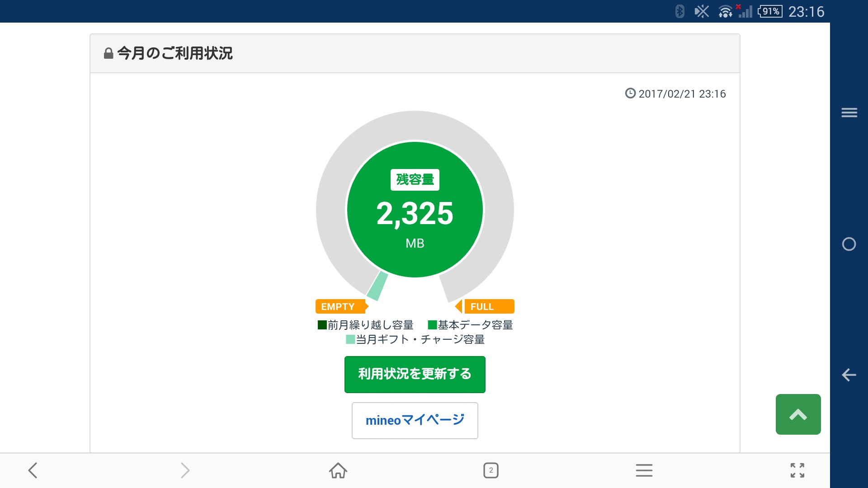
Task: Tap the 残容量 label badge
Action: [415, 179]
